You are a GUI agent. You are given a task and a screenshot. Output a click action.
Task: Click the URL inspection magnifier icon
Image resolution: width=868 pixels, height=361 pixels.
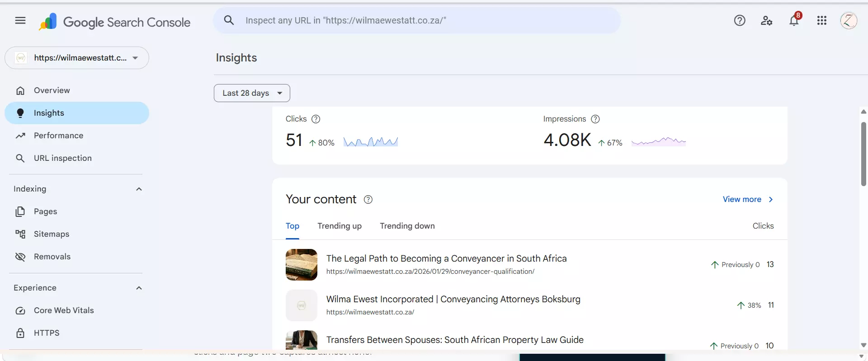coord(20,158)
